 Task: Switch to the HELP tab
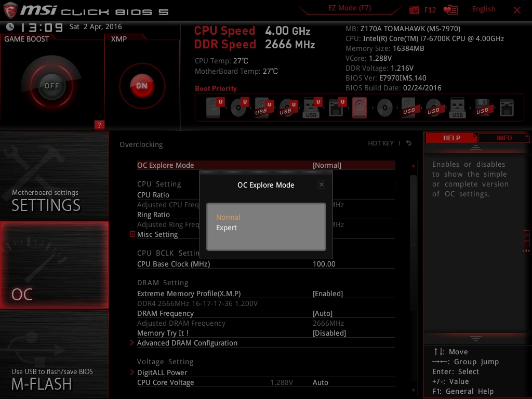tap(451, 138)
